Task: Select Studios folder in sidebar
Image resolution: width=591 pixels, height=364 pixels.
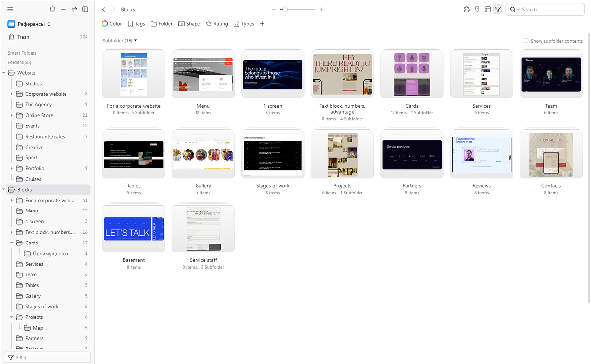Action: [49, 84]
